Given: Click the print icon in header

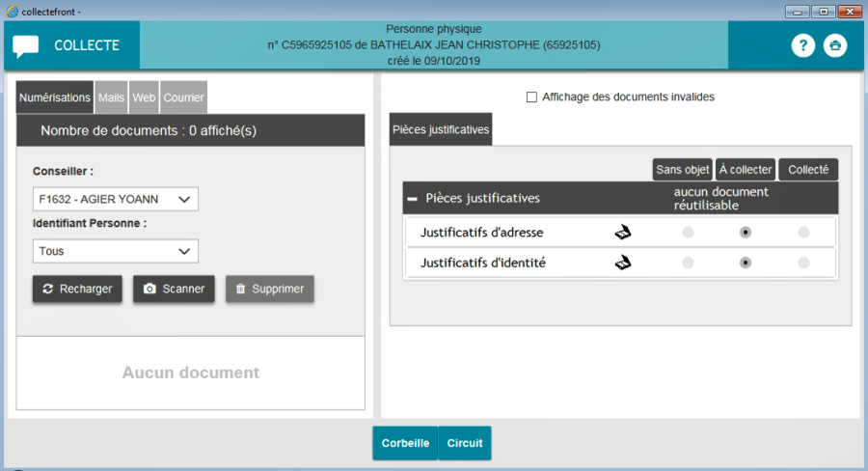Looking at the screenshot, I should pyautogui.click(x=835, y=45).
